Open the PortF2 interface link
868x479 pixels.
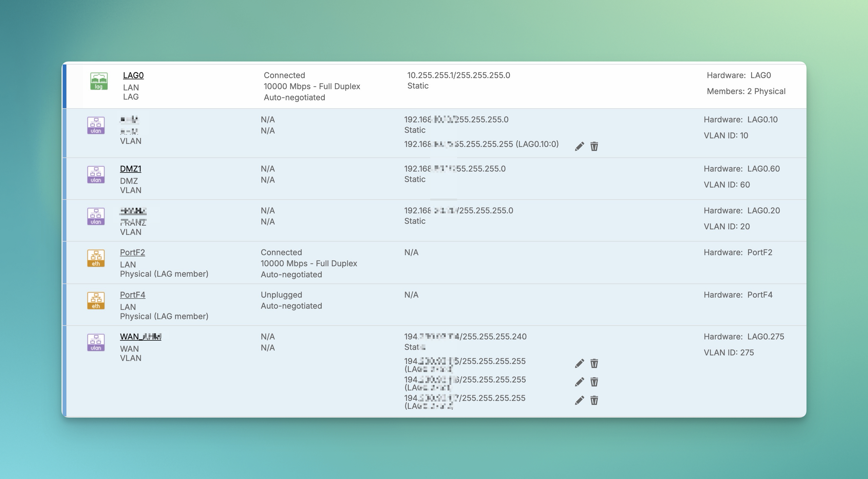point(133,252)
